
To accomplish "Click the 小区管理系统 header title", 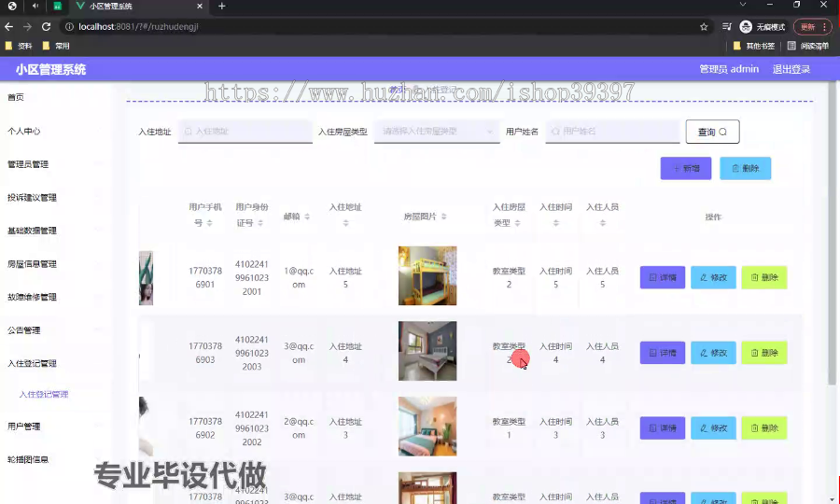I will point(51,69).
